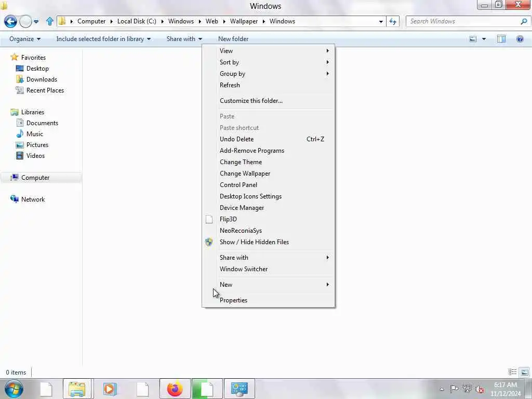Open Recent Places under Favorites

(45, 90)
